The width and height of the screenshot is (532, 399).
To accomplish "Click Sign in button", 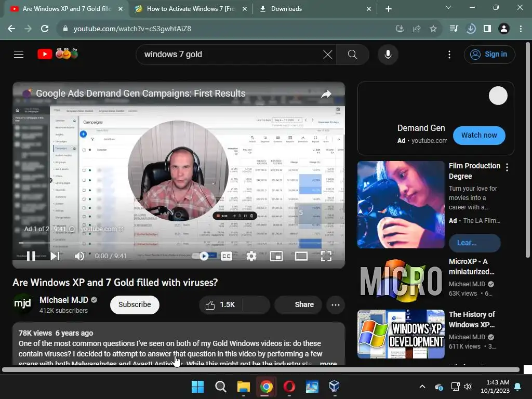I will tap(489, 54).
